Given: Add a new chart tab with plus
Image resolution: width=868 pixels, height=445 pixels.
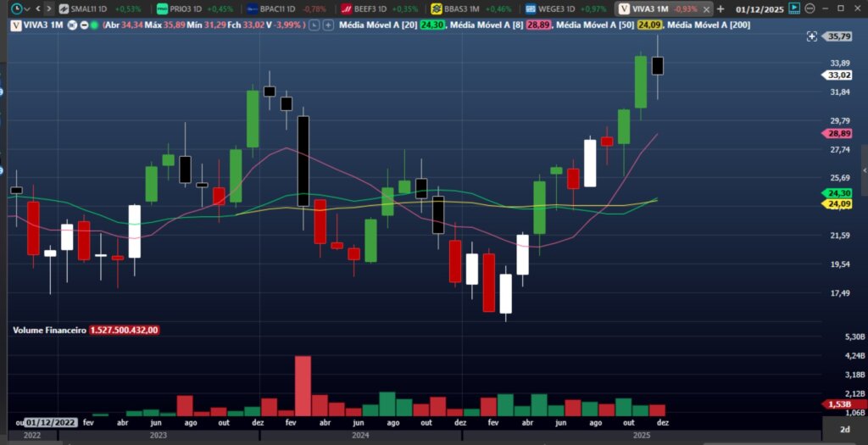Looking at the screenshot, I should [x=721, y=8].
